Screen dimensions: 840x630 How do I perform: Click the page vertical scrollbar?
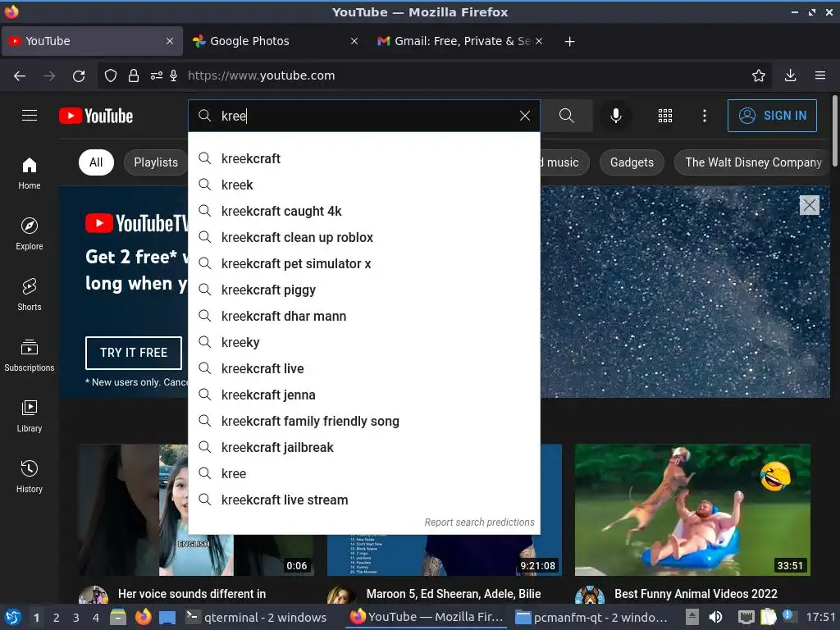pos(834,131)
